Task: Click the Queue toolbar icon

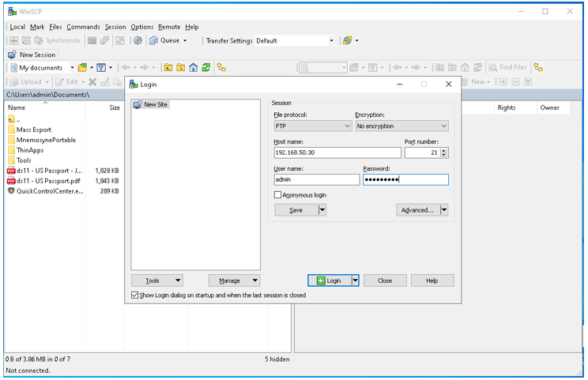Action: (x=153, y=40)
